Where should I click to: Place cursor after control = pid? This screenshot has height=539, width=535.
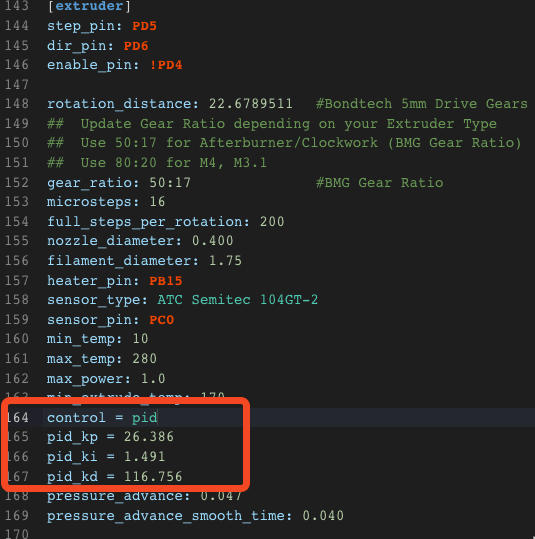coord(157,418)
